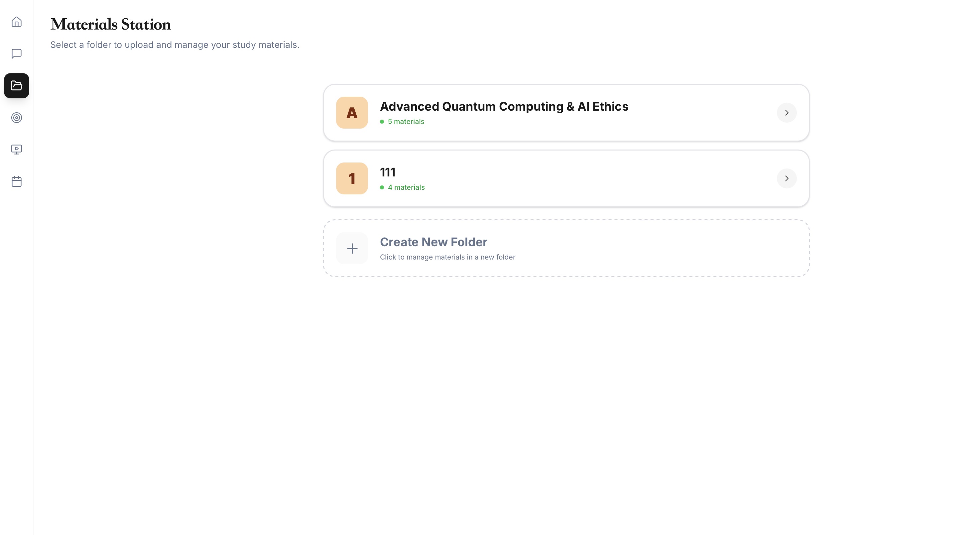Open Advanced Quantum Computing & AI Ethics folder
Screen dimensions: 980x535
coord(504,106)
